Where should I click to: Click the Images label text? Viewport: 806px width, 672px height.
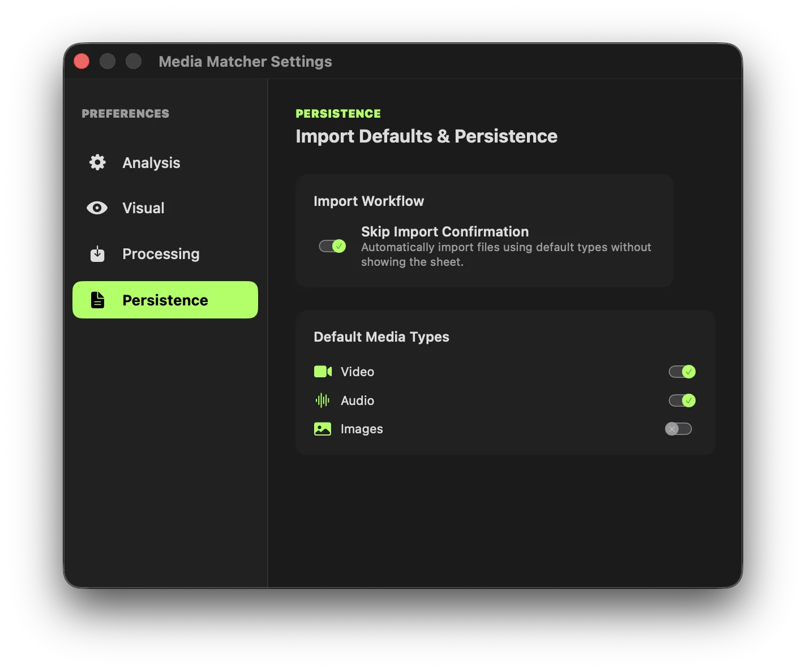point(362,429)
